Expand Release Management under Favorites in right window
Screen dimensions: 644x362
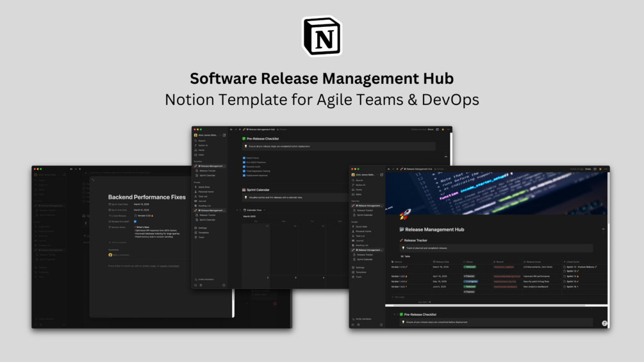367,206
